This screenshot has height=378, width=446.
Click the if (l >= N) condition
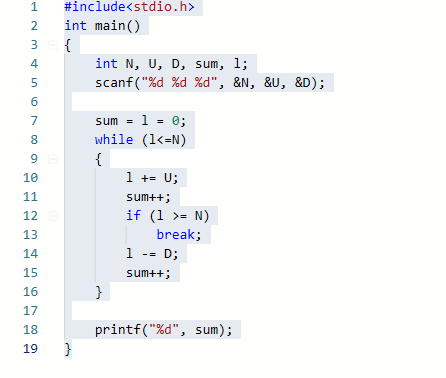pyautogui.click(x=168, y=216)
